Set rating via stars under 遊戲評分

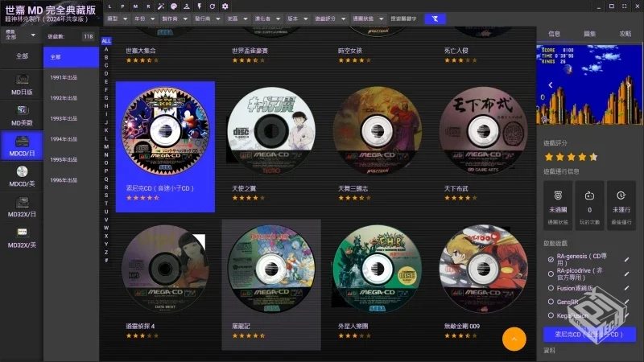[x=571, y=157]
